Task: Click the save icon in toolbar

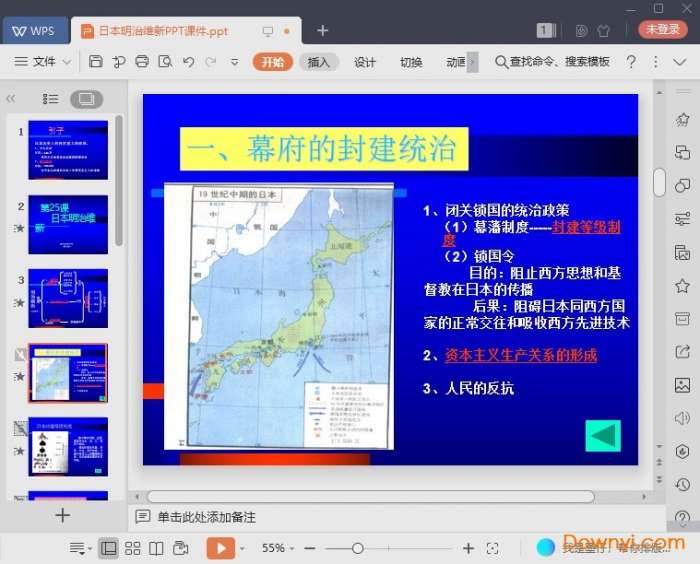Action: click(x=96, y=62)
